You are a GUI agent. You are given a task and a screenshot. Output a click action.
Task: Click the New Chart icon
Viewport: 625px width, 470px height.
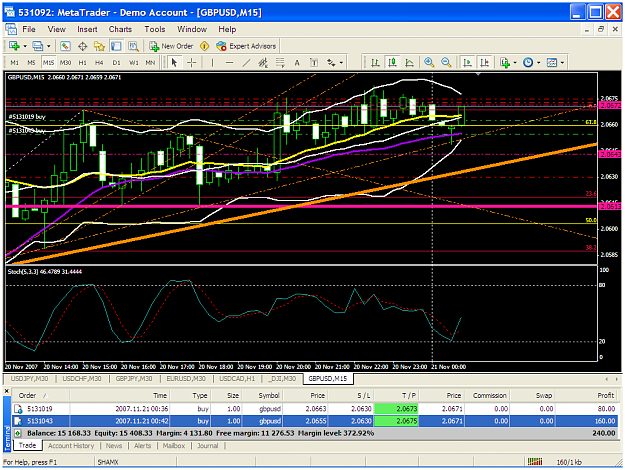pos(14,46)
